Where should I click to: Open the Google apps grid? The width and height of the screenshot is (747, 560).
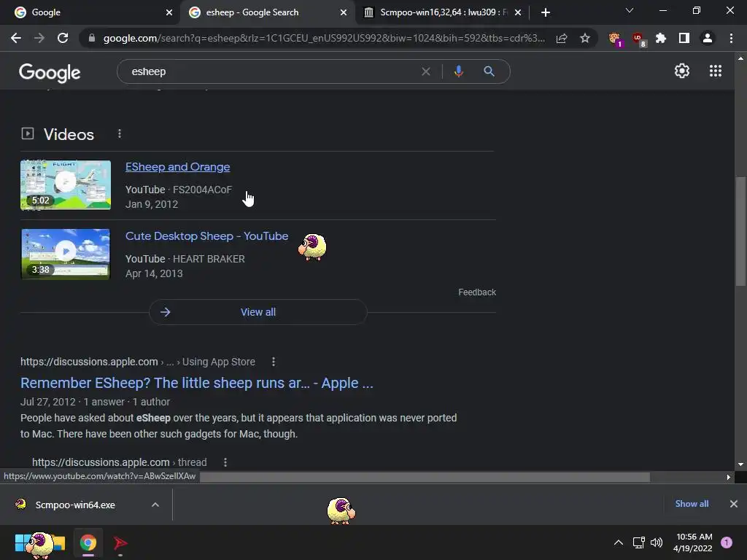tap(716, 71)
